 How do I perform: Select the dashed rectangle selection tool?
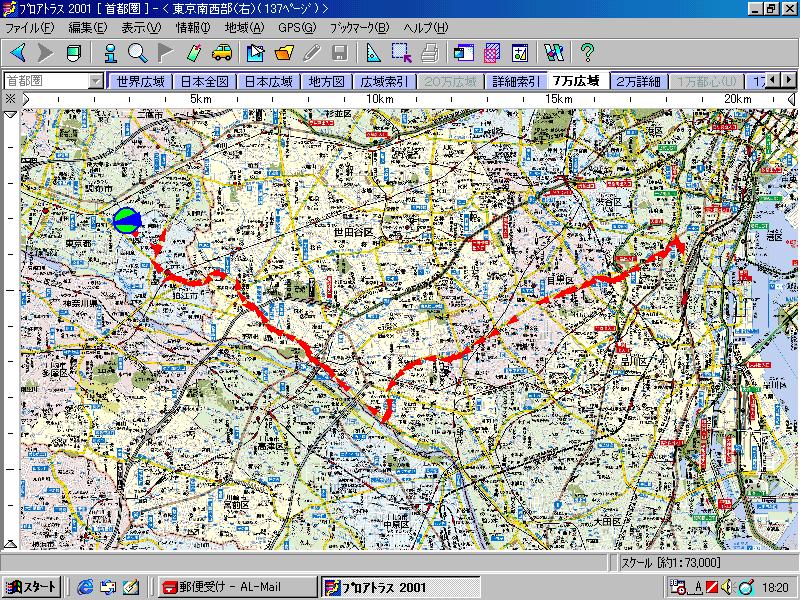tap(401, 52)
